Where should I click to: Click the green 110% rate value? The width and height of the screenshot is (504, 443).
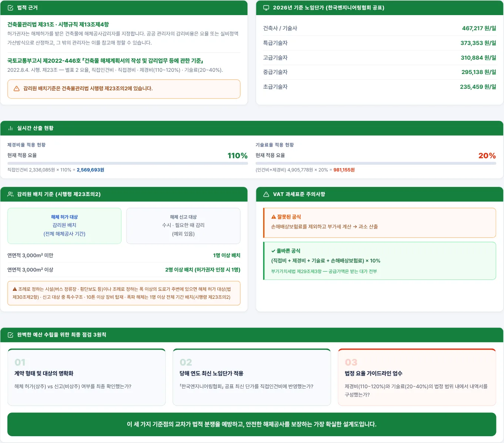(237, 156)
